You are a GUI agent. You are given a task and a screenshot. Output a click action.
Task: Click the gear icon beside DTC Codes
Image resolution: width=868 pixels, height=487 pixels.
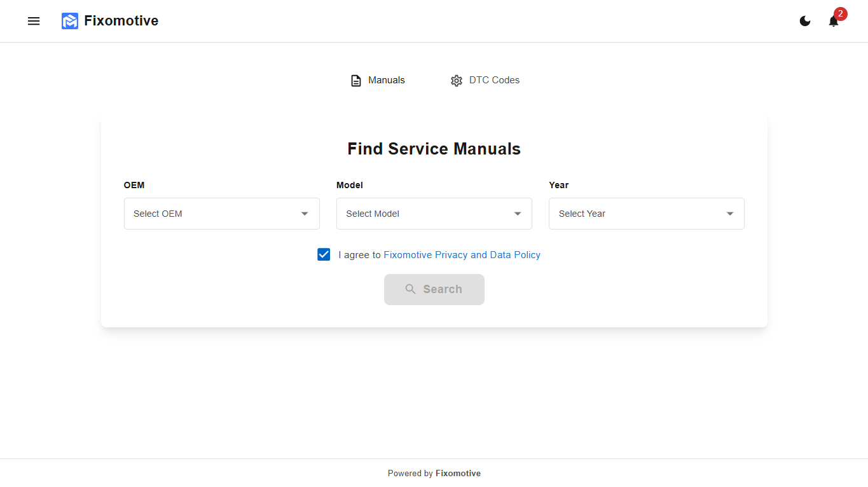456,80
